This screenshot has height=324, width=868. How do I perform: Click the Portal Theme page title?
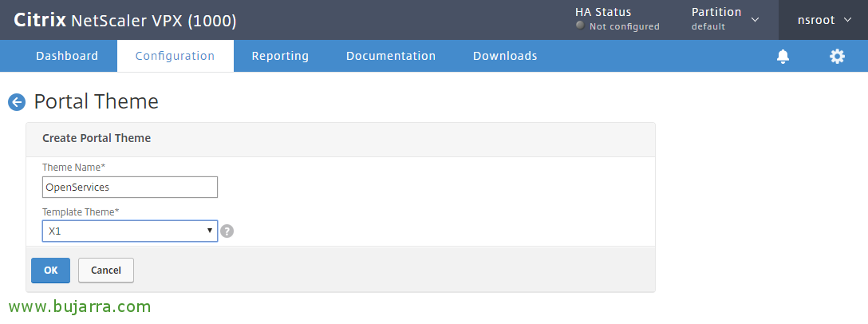click(x=97, y=101)
